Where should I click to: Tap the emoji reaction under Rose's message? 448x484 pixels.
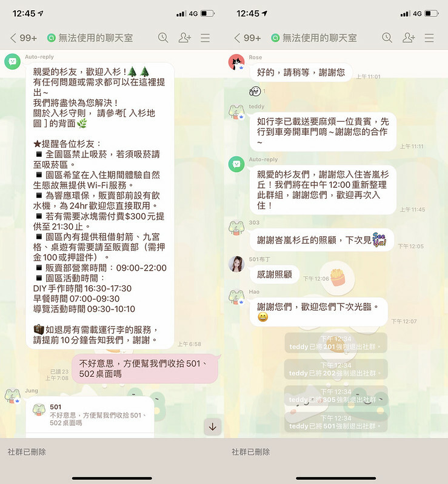(x=255, y=91)
